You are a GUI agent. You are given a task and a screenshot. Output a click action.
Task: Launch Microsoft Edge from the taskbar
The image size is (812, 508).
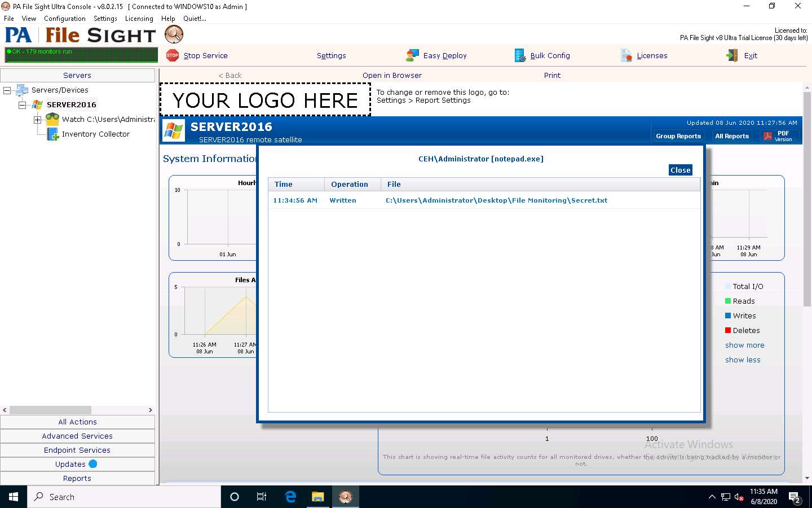click(x=290, y=497)
